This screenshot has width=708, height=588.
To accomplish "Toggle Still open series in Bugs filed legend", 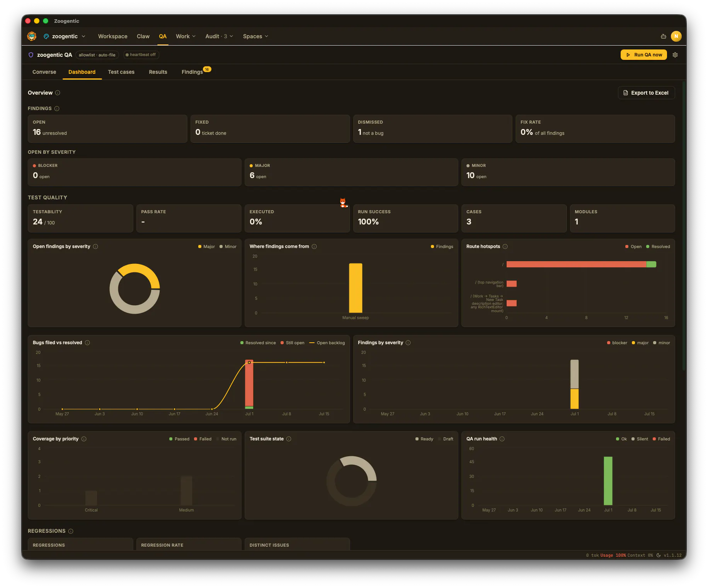I will tap(293, 343).
